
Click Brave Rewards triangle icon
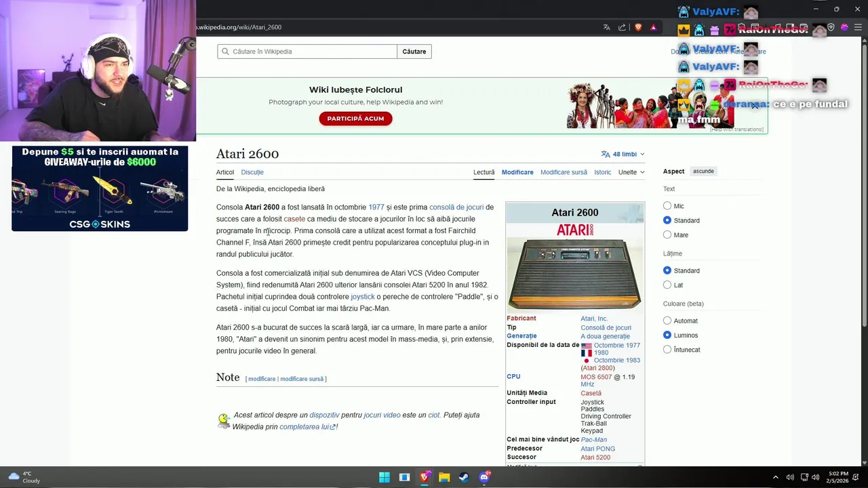654,27
